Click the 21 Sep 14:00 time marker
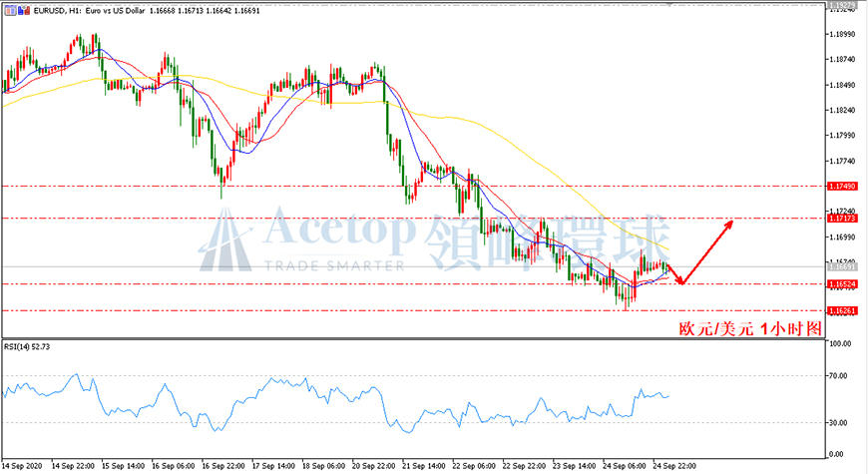Image resolution: width=868 pixels, height=474 pixels. click(x=423, y=466)
